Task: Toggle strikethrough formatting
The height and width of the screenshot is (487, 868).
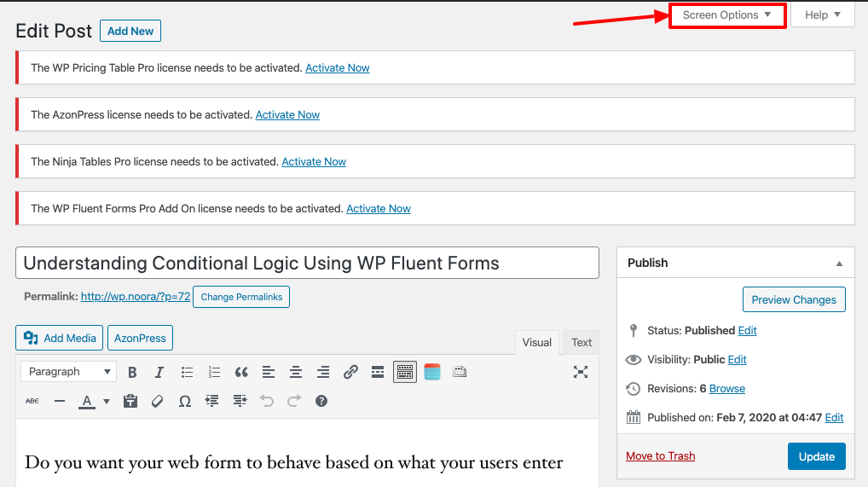Action: tap(32, 401)
